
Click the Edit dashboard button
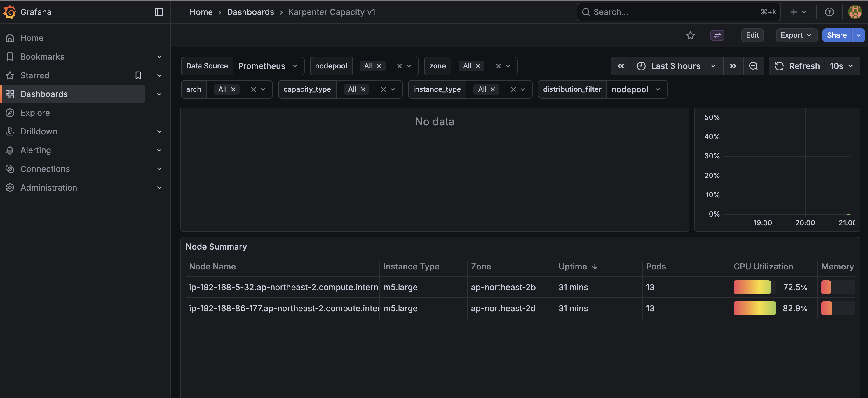[752, 35]
